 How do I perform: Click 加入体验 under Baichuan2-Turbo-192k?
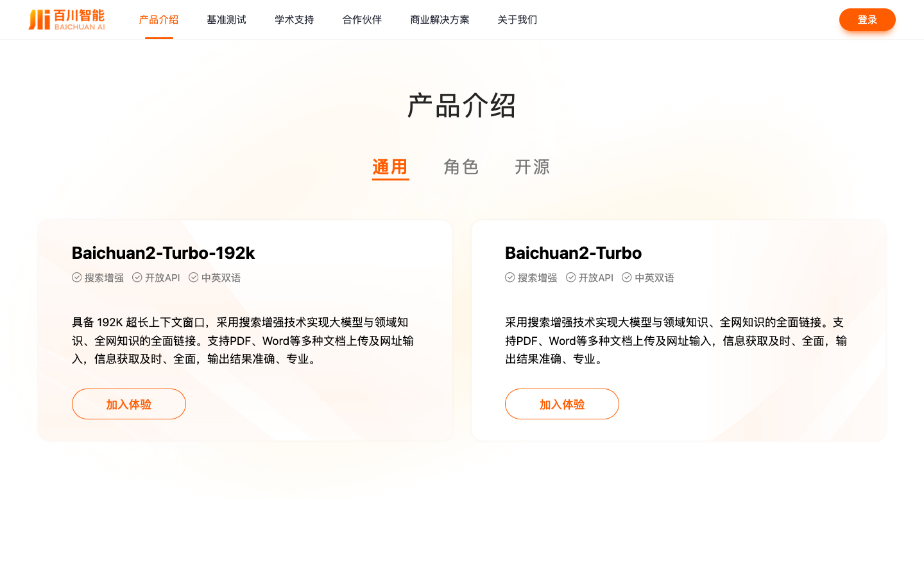pos(129,404)
